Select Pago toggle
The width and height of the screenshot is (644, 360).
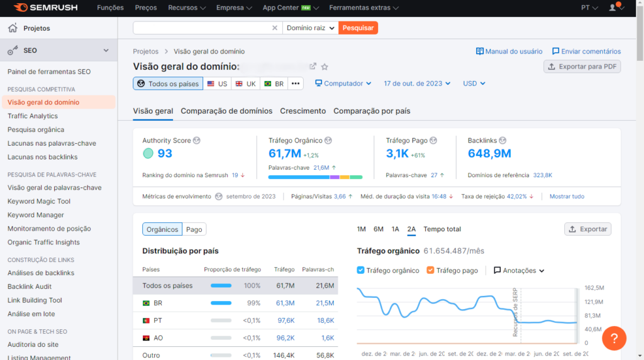[x=194, y=229]
